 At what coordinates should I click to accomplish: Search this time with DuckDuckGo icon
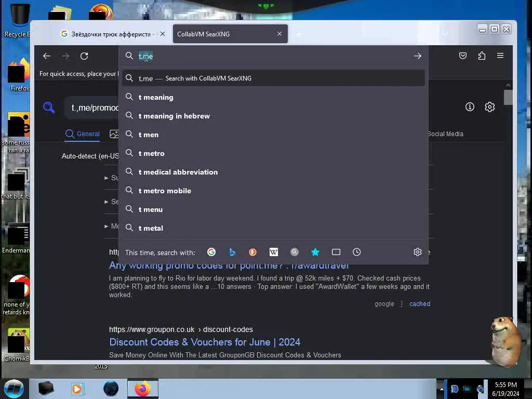253,252
